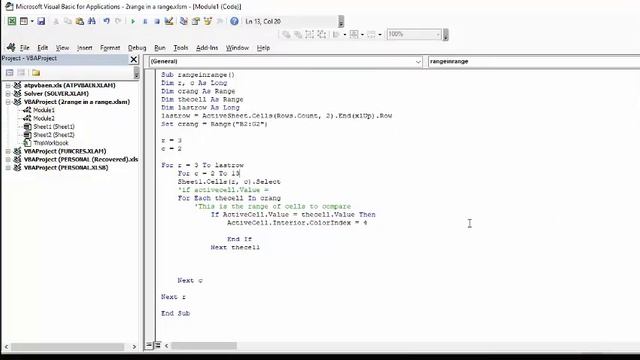This screenshot has height=360, width=640.
Task: Click the Copy toolbar icon
Action: point(68,21)
